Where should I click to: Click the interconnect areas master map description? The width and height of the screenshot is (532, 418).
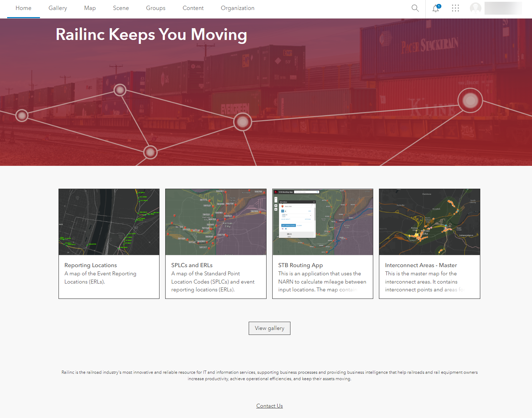(x=425, y=282)
